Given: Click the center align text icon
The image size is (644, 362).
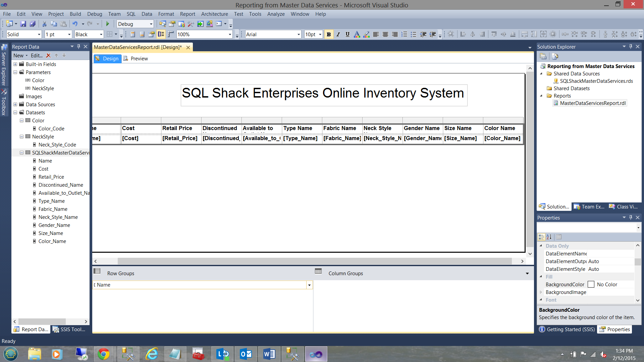Looking at the screenshot, I should (x=385, y=34).
